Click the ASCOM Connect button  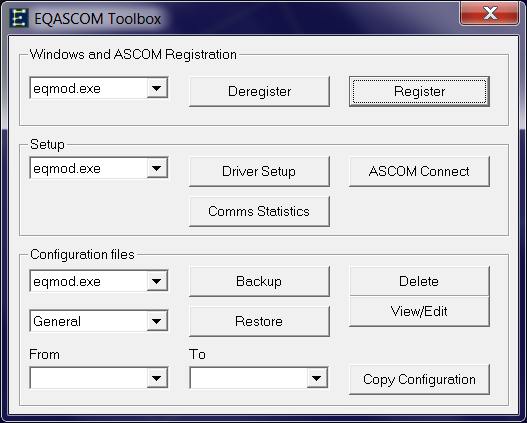click(419, 171)
